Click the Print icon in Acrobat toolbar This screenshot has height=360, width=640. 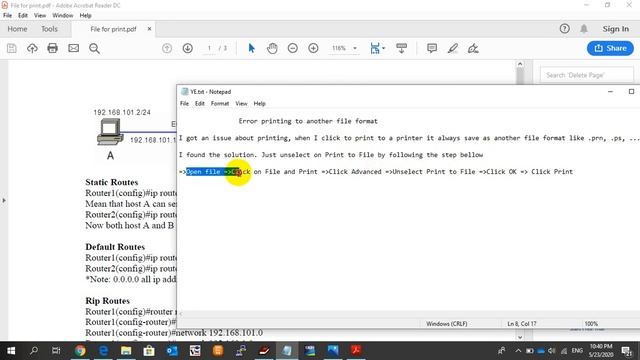[53, 48]
